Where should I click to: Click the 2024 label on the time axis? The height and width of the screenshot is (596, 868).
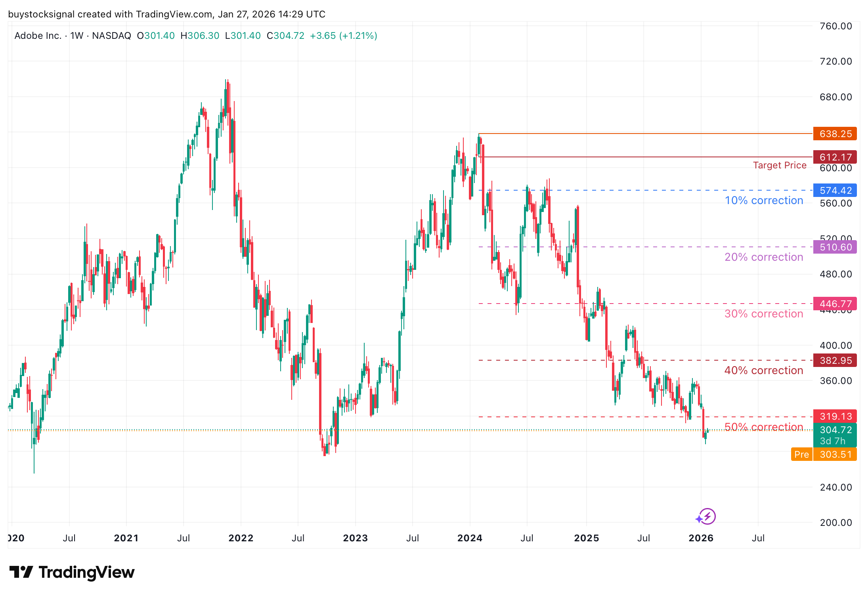[x=470, y=538]
